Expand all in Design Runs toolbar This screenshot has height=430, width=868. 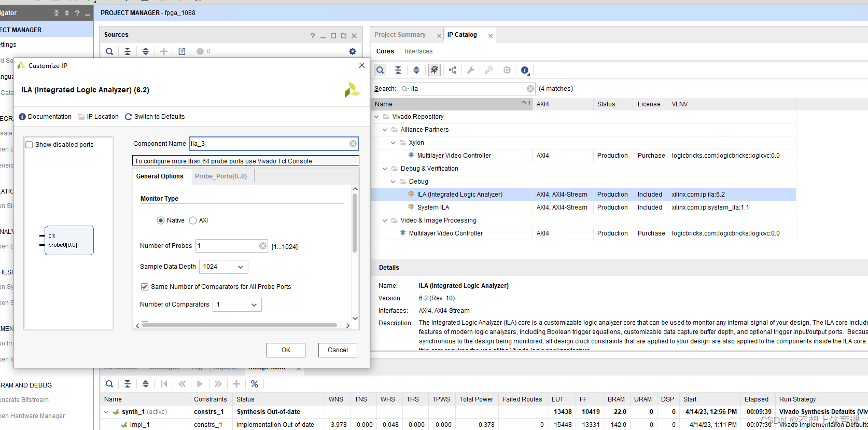146,384
